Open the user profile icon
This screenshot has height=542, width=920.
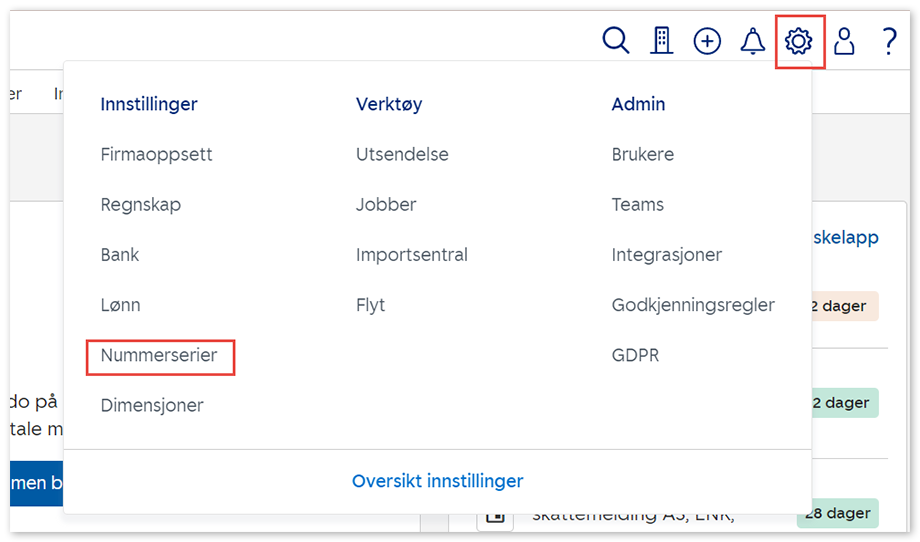844,41
